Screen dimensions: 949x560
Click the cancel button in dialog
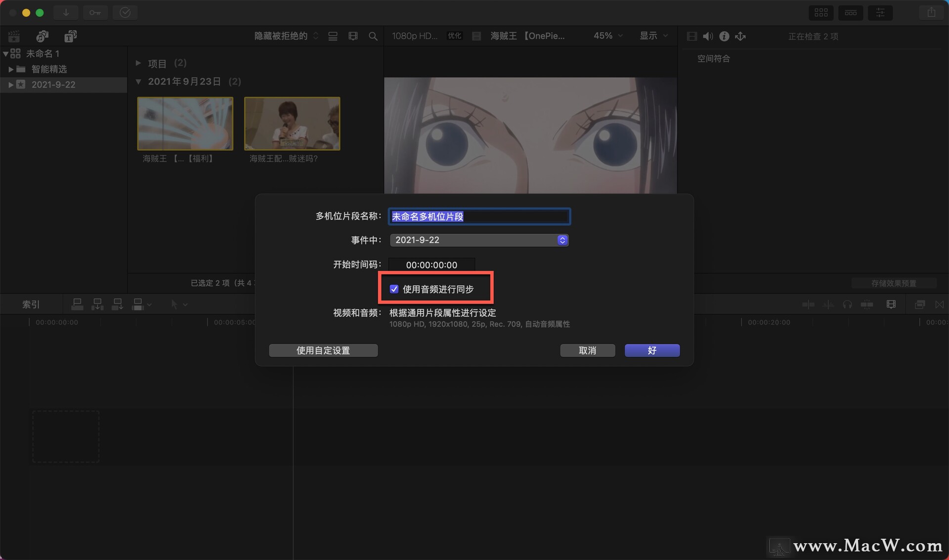click(x=587, y=350)
